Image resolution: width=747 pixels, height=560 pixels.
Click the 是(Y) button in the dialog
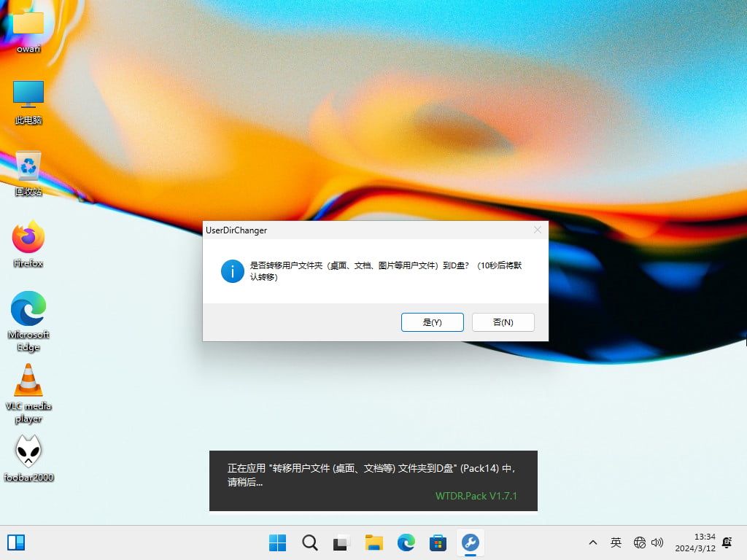pyautogui.click(x=432, y=322)
